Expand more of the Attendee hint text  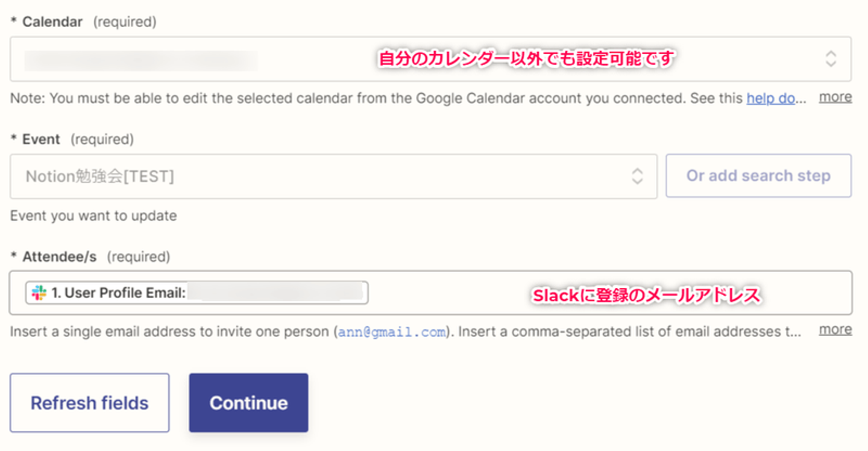point(835,329)
